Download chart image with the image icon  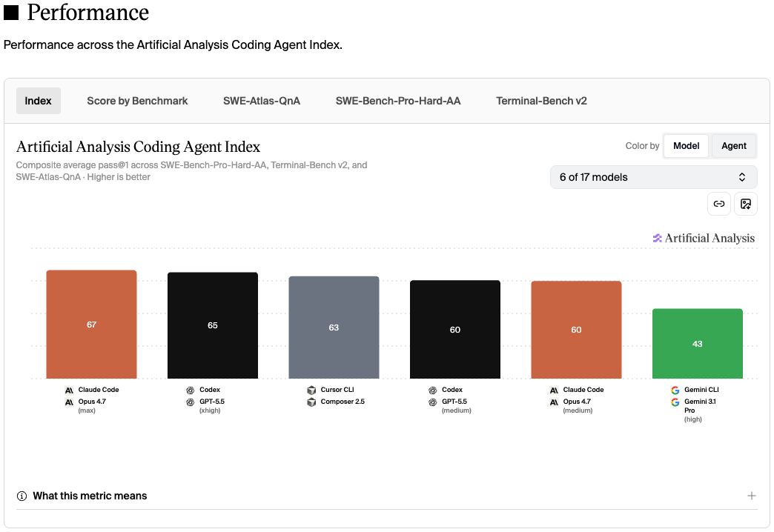tap(745, 204)
